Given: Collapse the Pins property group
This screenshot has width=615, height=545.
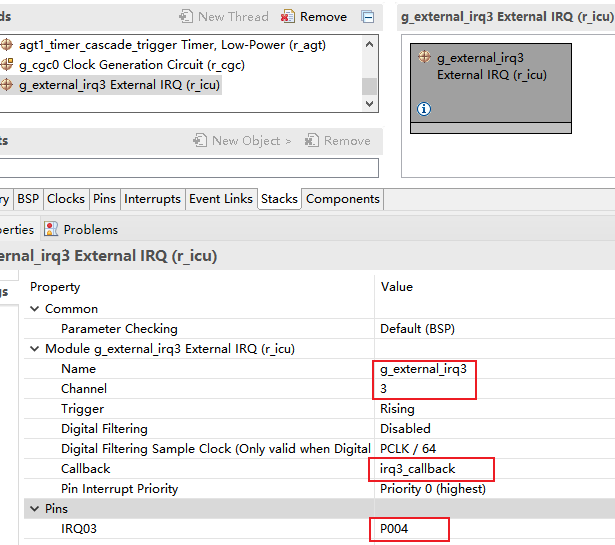Looking at the screenshot, I should coord(35,509).
